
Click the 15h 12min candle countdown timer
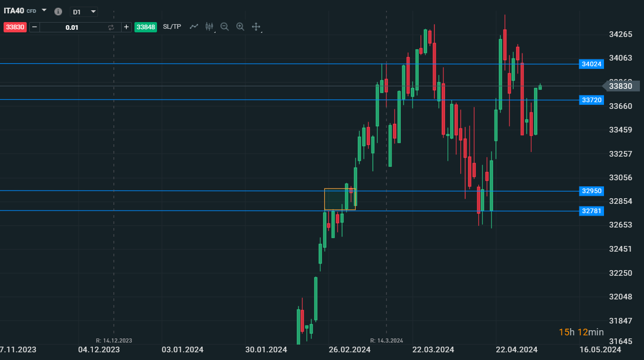click(581, 332)
